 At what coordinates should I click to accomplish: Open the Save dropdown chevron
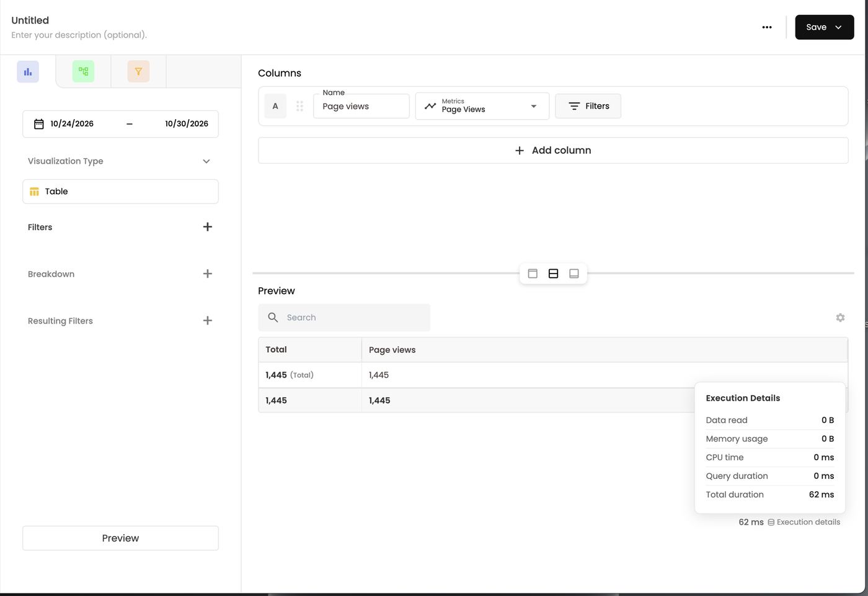[x=838, y=27]
